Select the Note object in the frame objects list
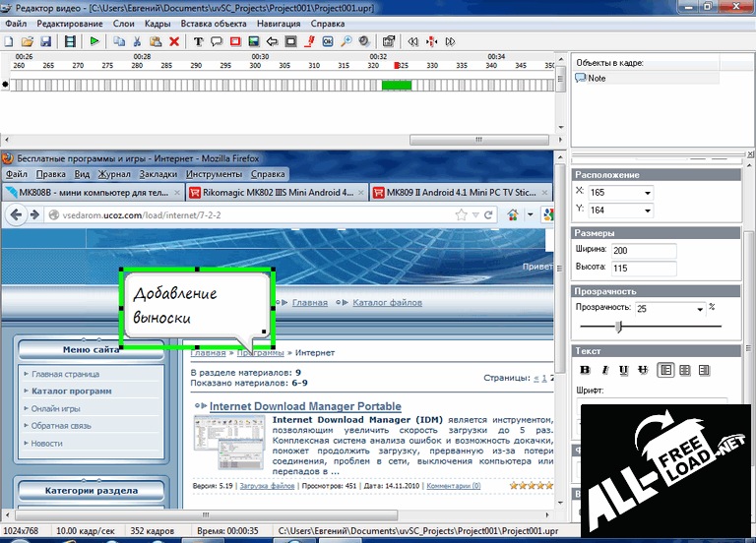 click(597, 78)
